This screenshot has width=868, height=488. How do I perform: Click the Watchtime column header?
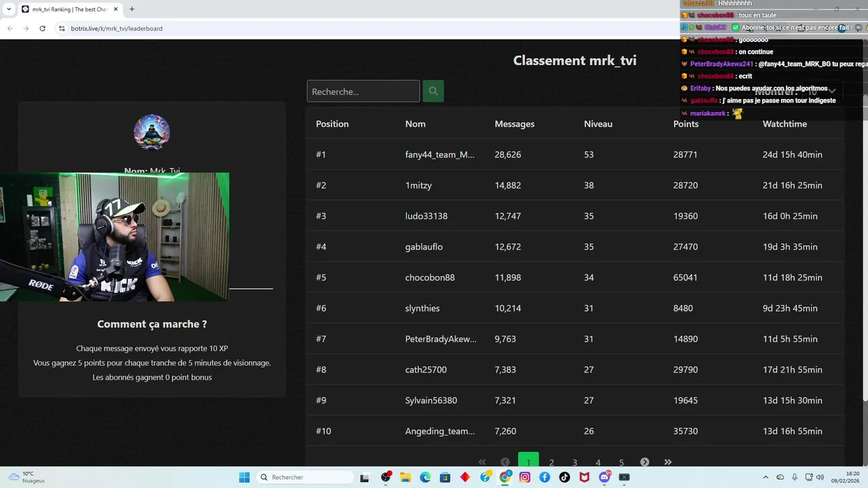785,124
